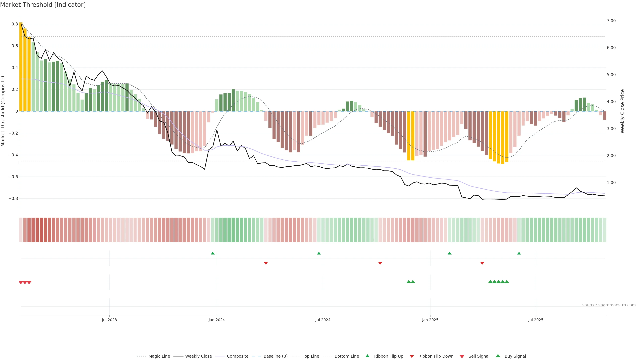
Task: Hide the Composite series via legend
Action: click(237, 356)
